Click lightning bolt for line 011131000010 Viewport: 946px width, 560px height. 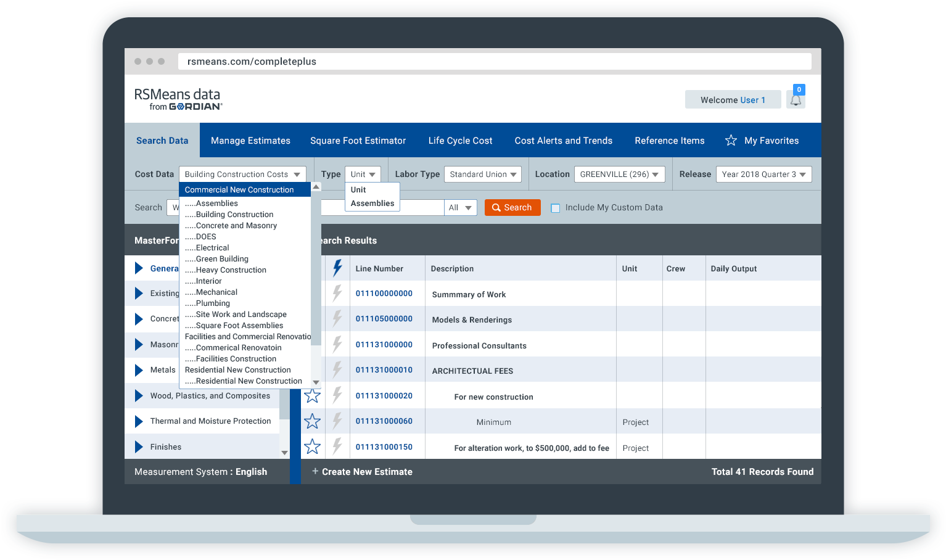pos(337,369)
